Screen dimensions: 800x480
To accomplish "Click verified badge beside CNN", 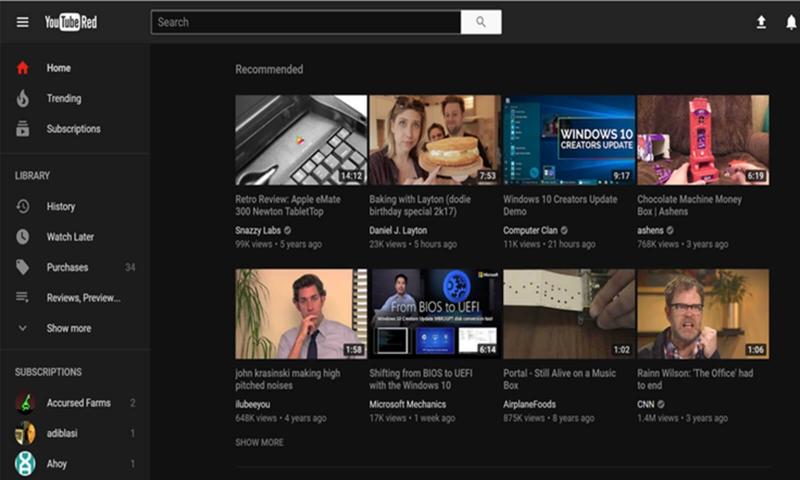I will point(661,404).
